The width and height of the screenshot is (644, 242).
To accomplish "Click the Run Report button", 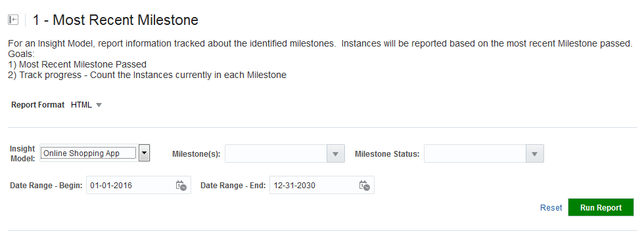I will click(601, 207).
